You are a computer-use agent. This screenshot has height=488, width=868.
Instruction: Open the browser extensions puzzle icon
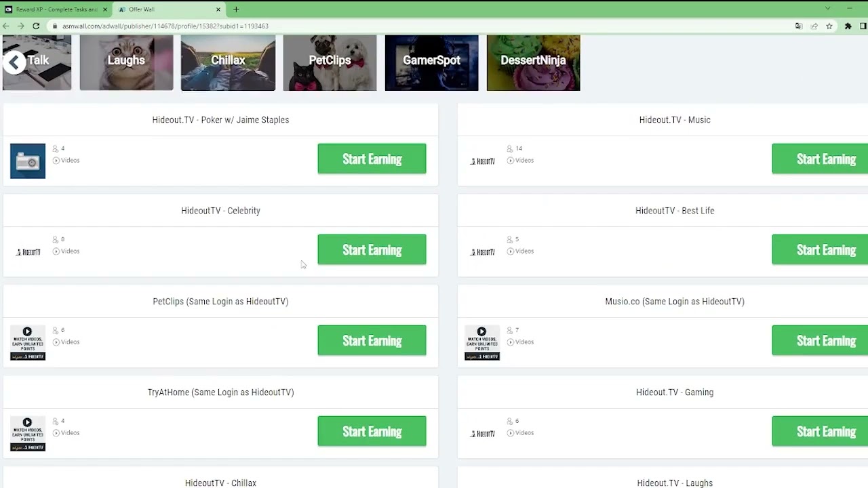click(x=848, y=26)
